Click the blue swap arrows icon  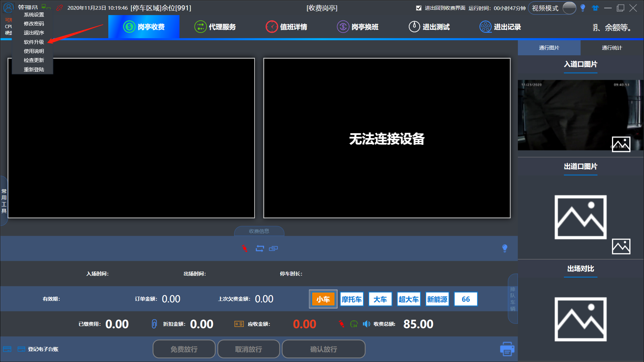260,248
